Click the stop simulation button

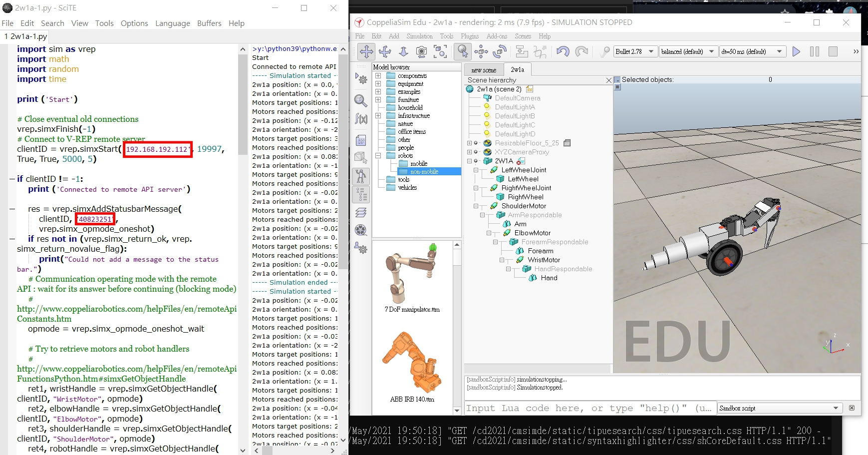coord(833,51)
